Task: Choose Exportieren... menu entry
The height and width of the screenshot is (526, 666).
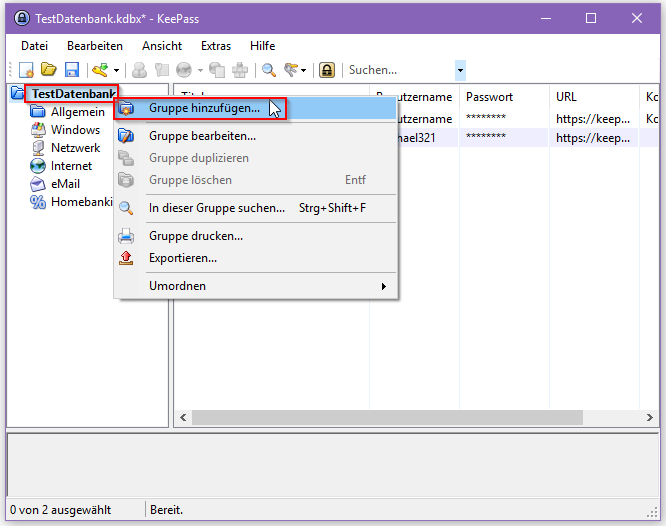Action: (256, 258)
